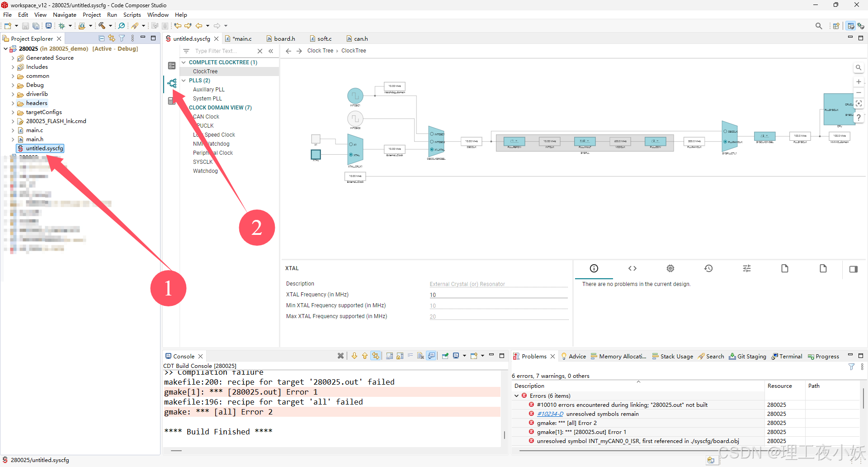Switch to the *main.c editor tab
The width and height of the screenshot is (868, 467).
[x=239, y=39]
